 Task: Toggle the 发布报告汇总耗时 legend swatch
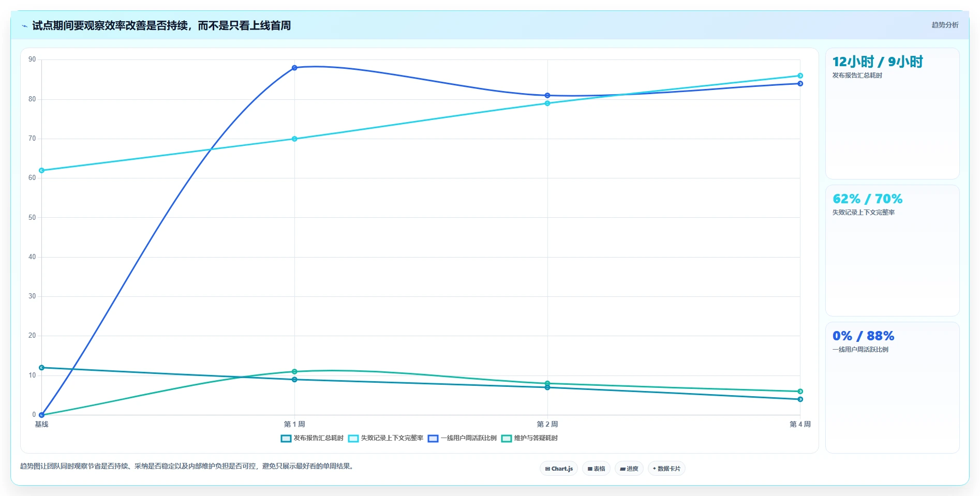(286, 439)
